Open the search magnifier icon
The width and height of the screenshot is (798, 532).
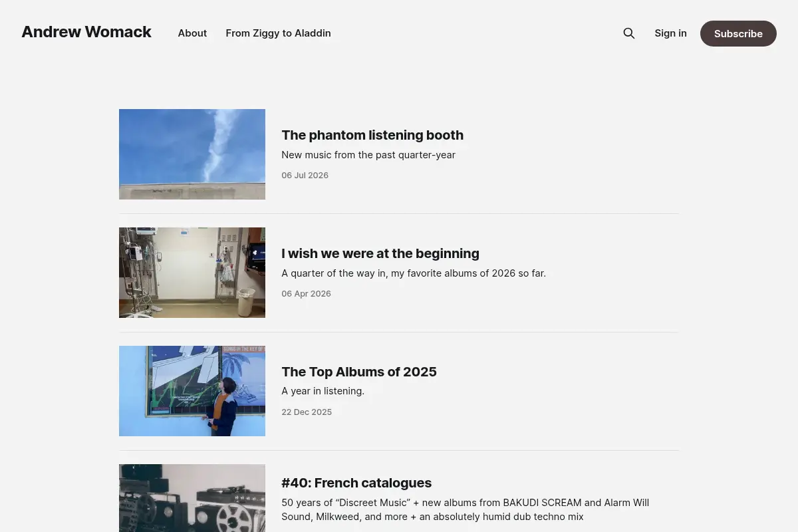[629, 33]
